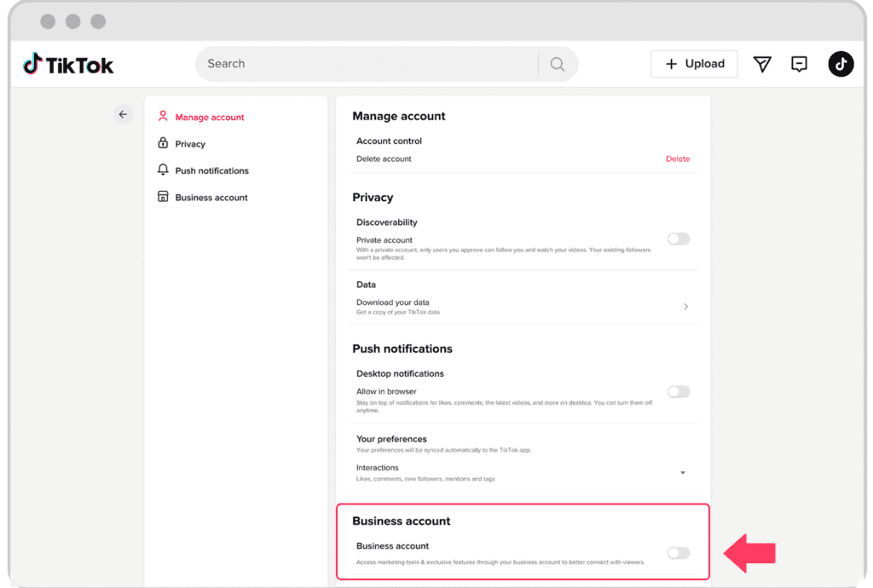Click the gray window control dot, leftmost
Screen dimensions: 873x588
pos(48,21)
